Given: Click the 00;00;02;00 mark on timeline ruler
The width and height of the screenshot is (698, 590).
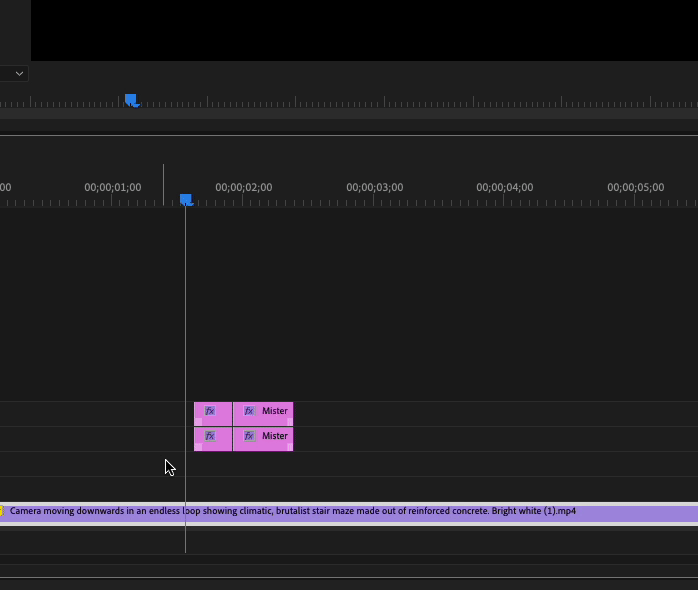Looking at the screenshot, I should [x=243, y=187].
